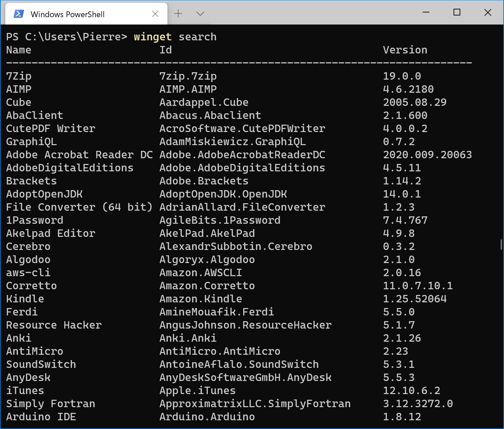Maximize the terminal window

(457, 12)
